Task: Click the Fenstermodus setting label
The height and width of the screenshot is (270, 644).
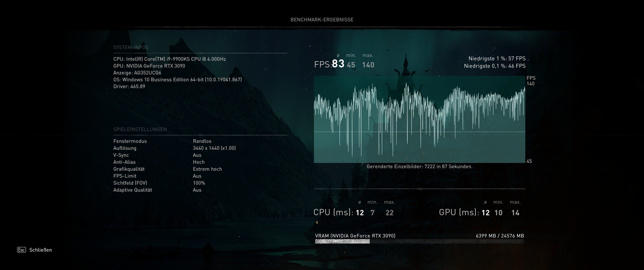Action: click(x=130, y=141)
